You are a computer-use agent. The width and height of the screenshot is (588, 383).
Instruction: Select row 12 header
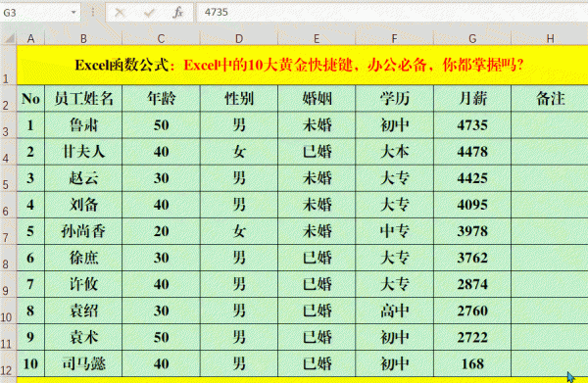(x=8, y=363)
